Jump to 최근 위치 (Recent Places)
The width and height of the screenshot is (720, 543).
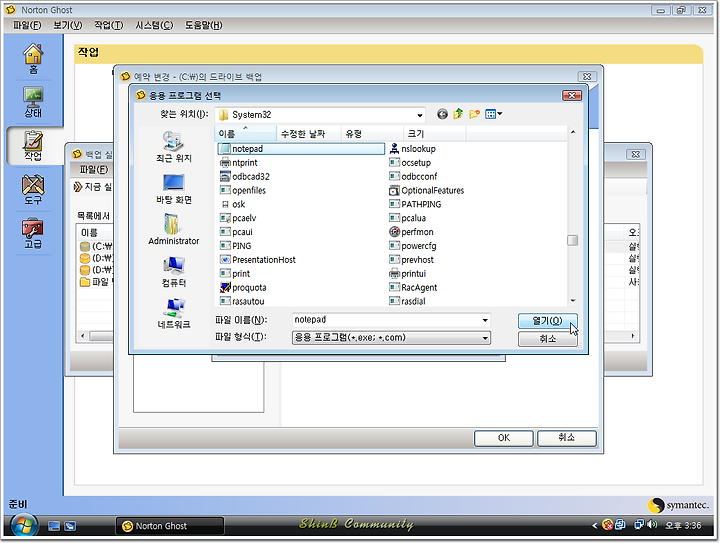pos(174,147)
